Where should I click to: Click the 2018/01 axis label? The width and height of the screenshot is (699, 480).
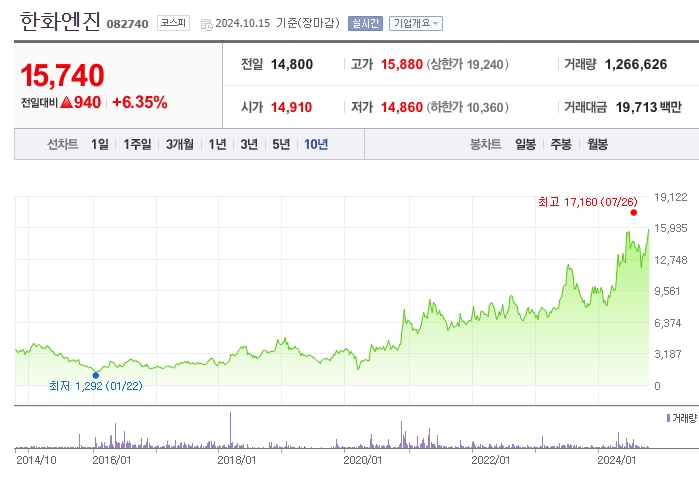pos(237,460)
